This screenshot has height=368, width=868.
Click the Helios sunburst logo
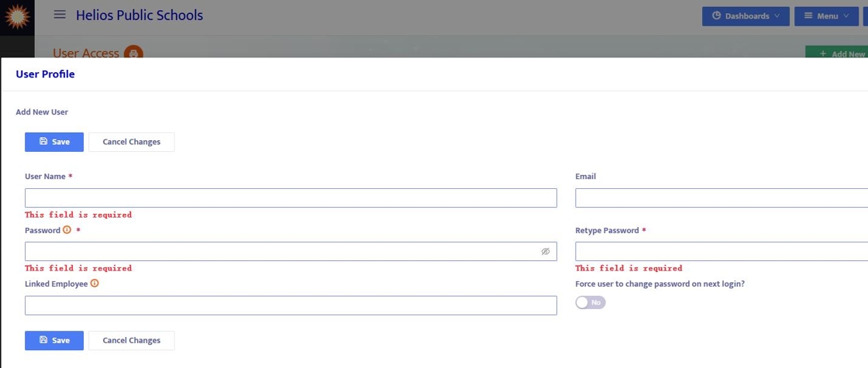click(17, 16)
